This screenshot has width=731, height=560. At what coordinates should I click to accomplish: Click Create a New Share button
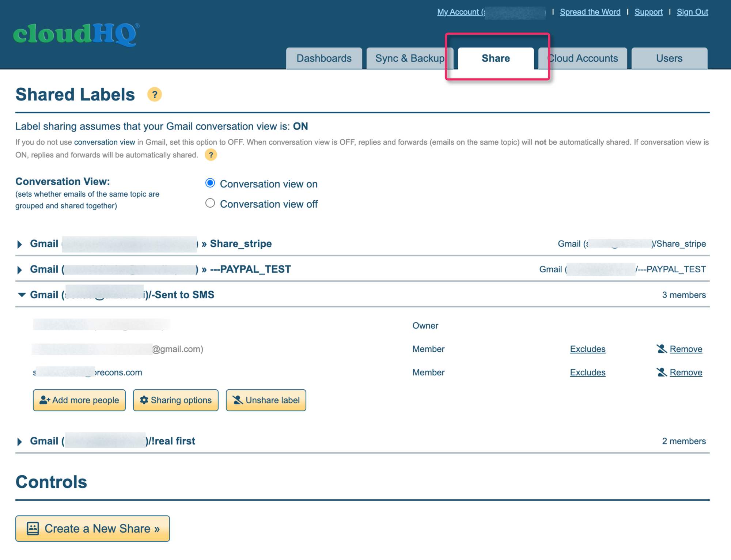(92, 529)
